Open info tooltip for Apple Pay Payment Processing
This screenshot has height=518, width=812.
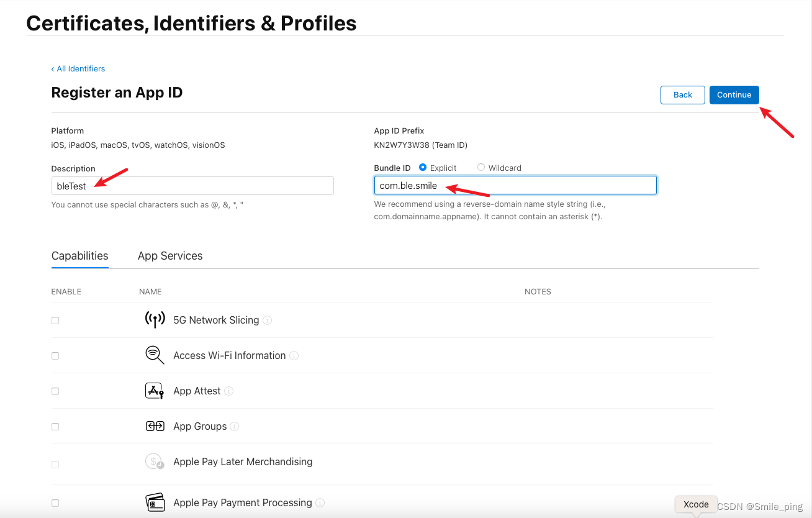coord(320,503)
